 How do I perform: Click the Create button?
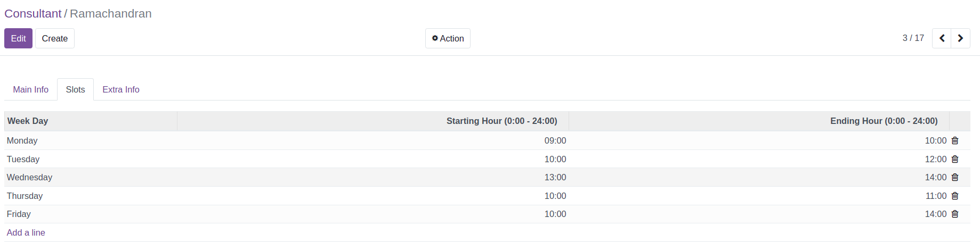tap(55, 38)
